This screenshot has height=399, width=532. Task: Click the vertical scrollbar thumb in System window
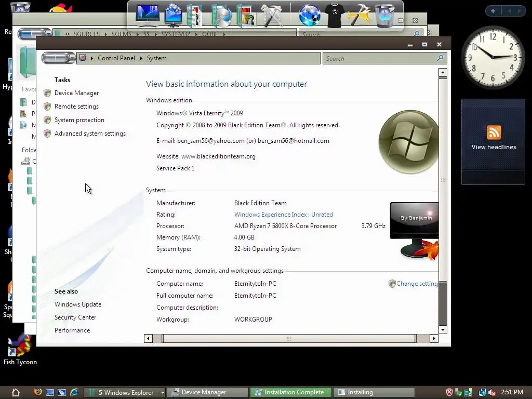(x=443, y=180)
